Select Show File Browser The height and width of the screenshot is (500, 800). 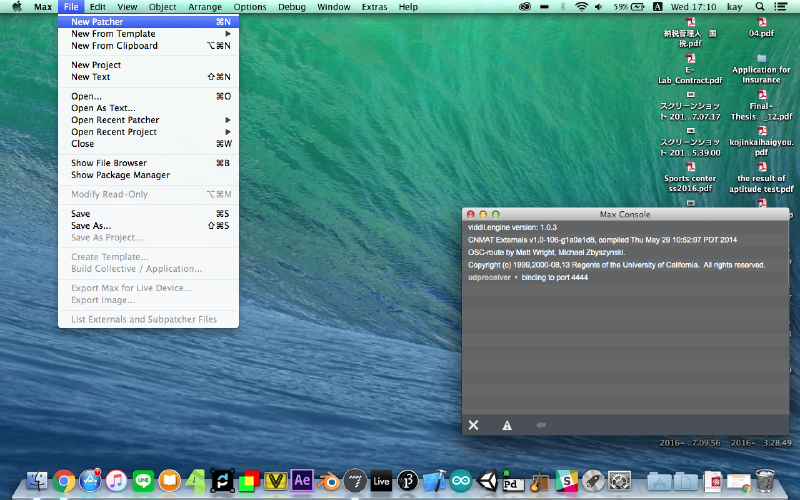[148, 163]
